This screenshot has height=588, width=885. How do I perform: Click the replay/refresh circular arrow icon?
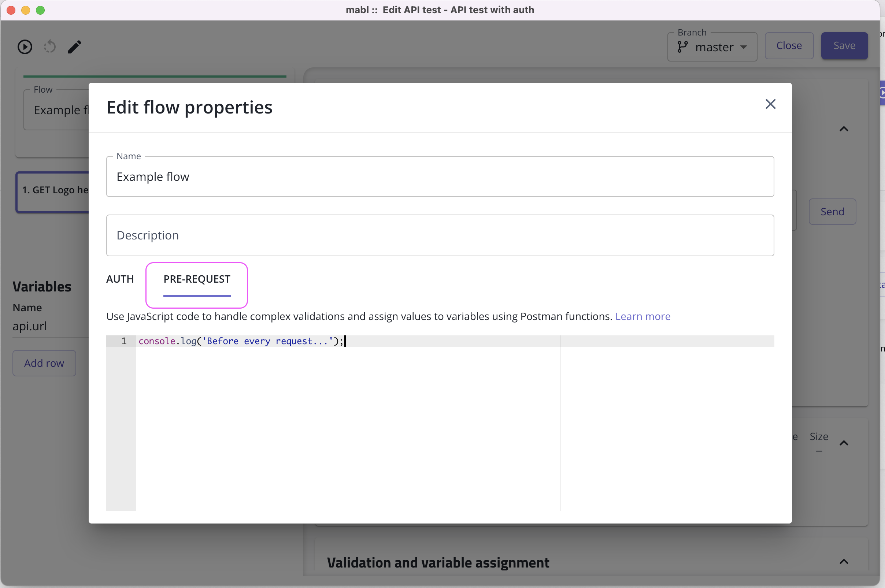[x=49, y=47]
